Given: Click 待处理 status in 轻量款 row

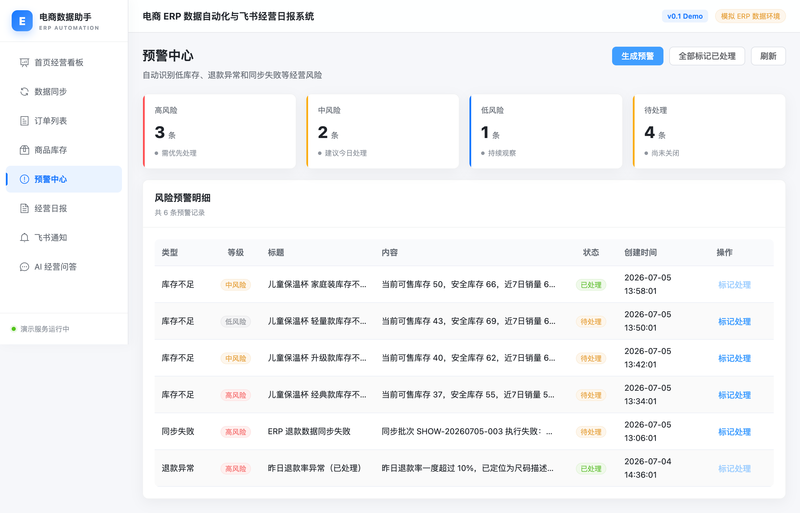Looking at the screenshot, I should point(591,322).
